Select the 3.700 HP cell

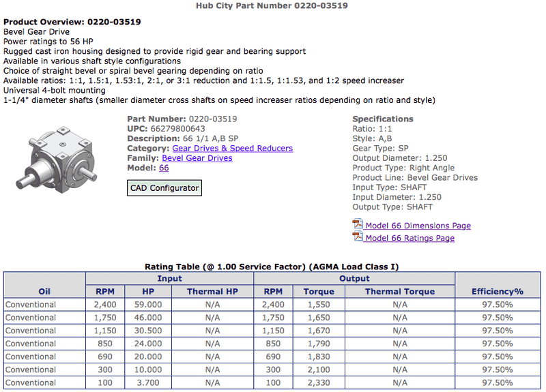148,382
